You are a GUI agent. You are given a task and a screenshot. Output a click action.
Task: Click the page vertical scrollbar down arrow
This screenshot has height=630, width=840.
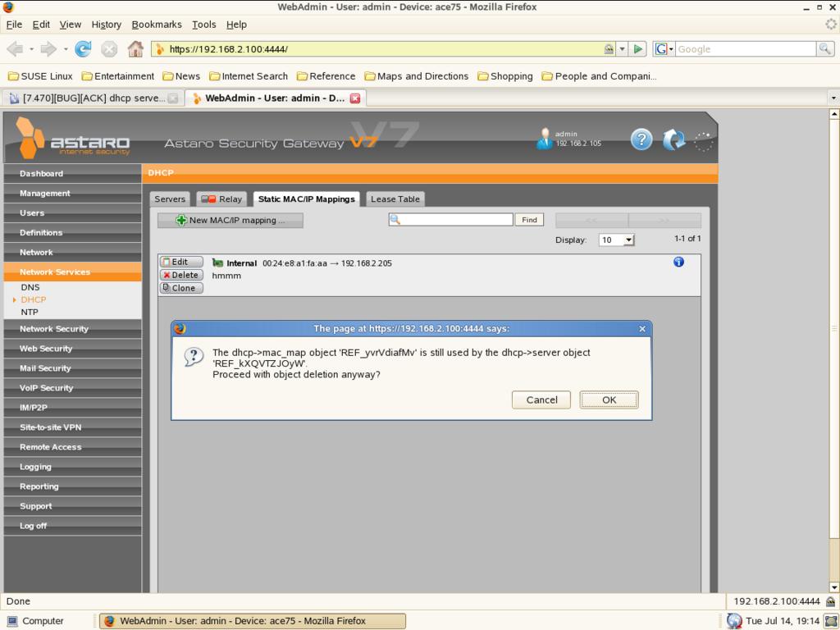[834, 587]
